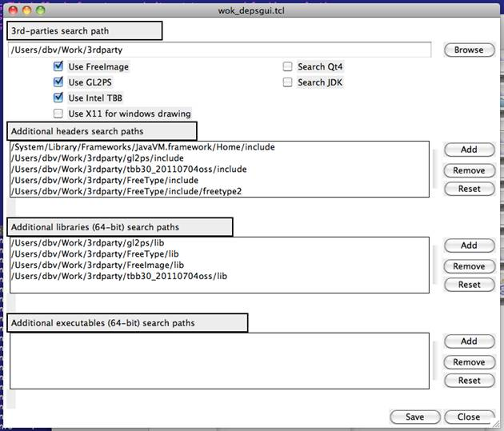504x431 pixels.
Task: Reset the headers search paths list
Action: tap(469, 189)
